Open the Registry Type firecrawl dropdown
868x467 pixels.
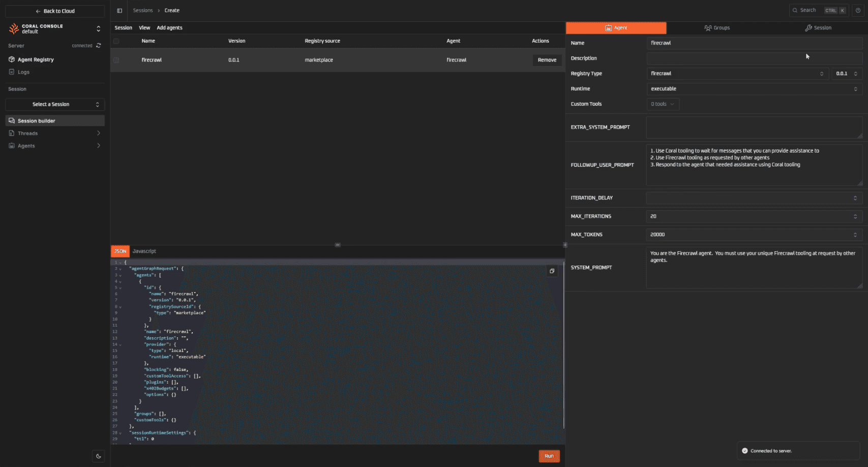737,74
